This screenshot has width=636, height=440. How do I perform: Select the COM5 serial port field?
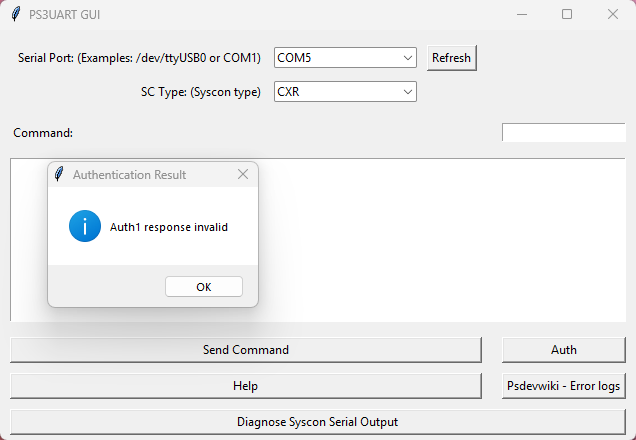pyautogui.click(x=336, y=58)
